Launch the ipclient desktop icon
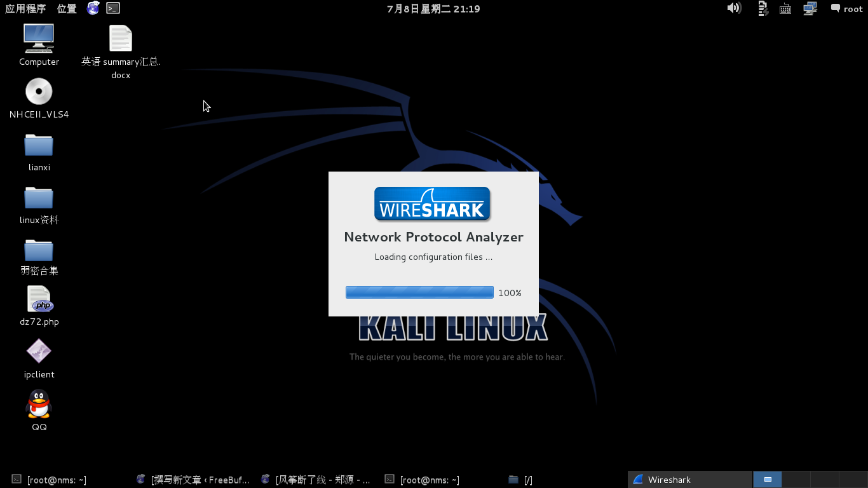This screenshot has width=868, height=488. click(39, 351)
